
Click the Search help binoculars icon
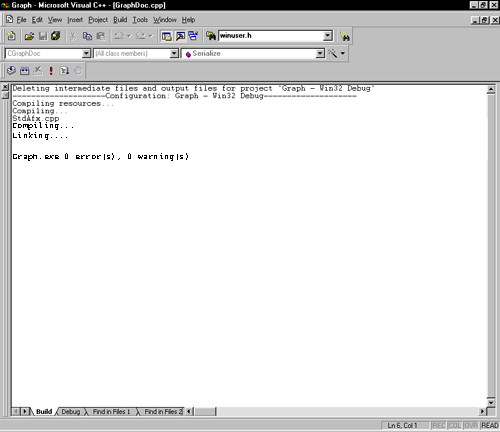click(x=345, y=36)
